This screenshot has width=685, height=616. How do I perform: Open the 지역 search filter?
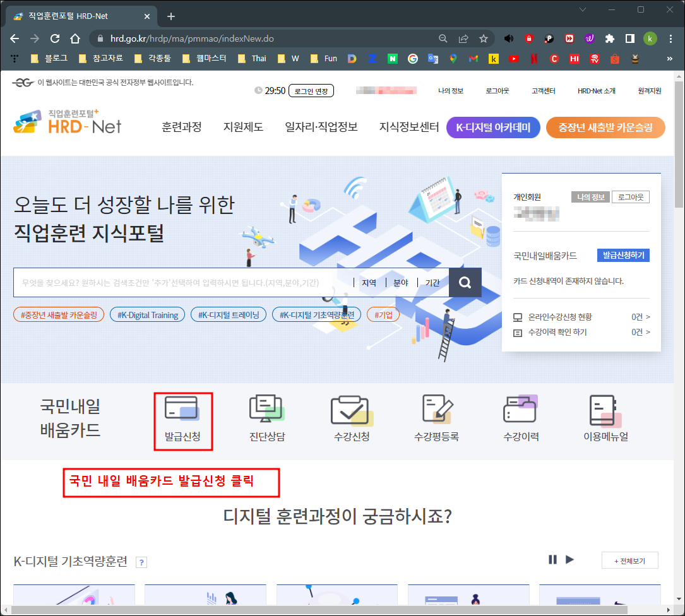coord(369,282)
